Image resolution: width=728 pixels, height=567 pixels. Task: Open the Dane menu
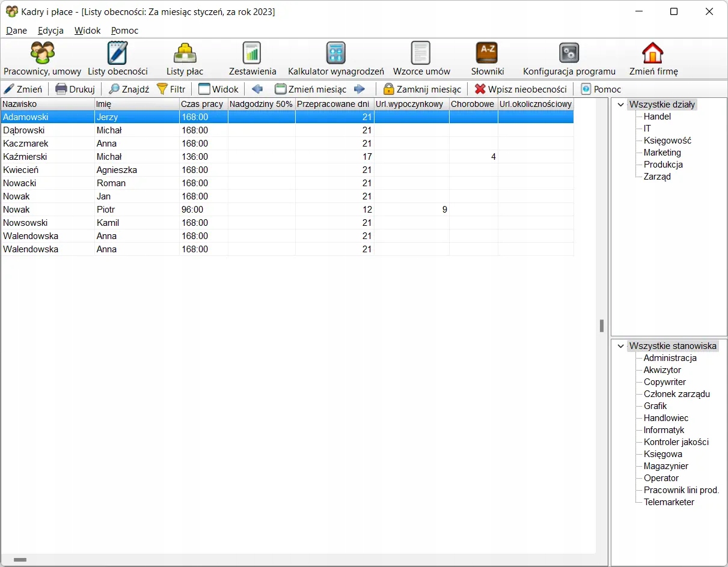16,31
